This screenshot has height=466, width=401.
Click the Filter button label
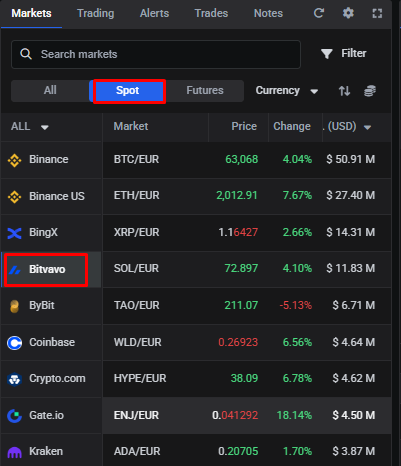pos(354,53)
